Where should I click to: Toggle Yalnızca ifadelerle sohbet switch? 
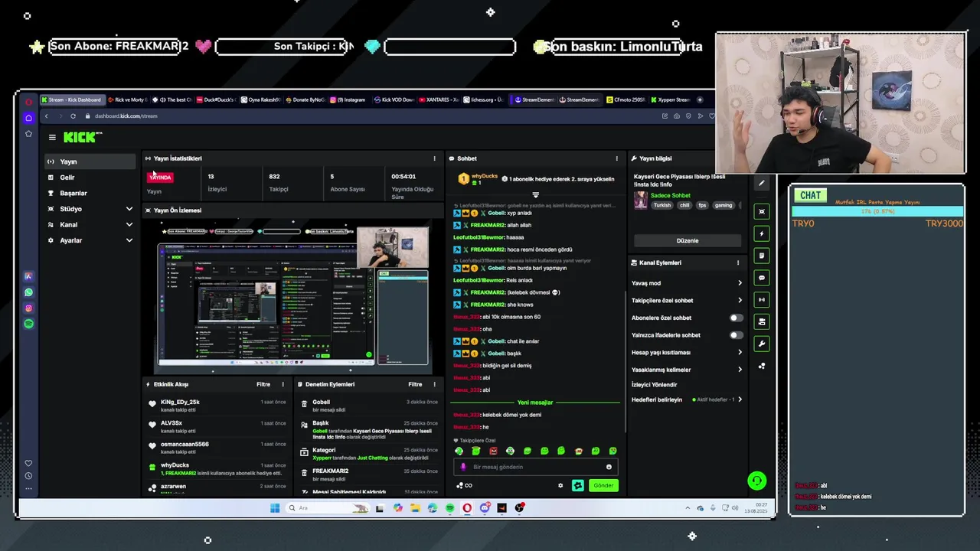(736, 335)
